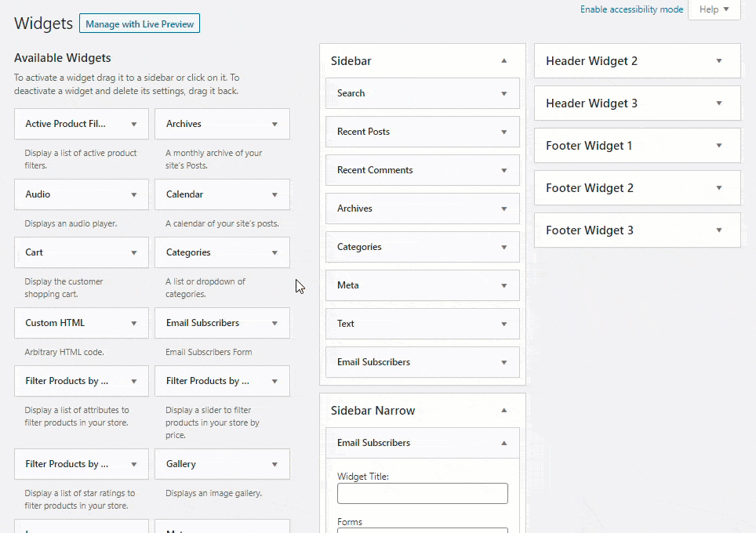Image resolution: width=756 pixels, height=533 pixels.
Task: Select the Active Product Fil... widget title
Action: click(x=65, y=124)
